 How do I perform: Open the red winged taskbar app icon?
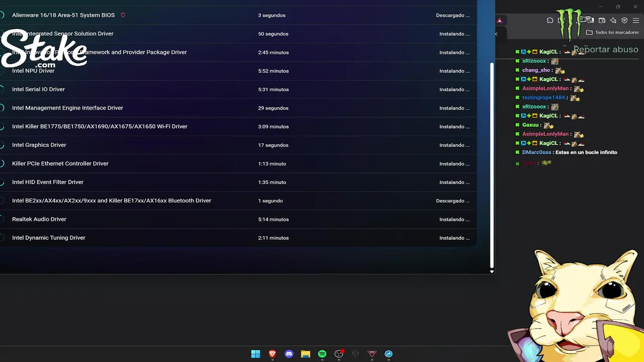click(x=372, y=354)
